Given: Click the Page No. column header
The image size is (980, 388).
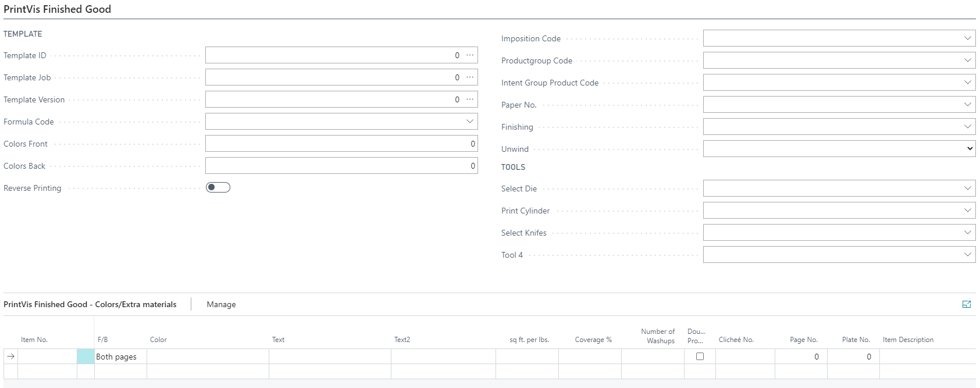Looking at the screenshot, I should (804, 340).
